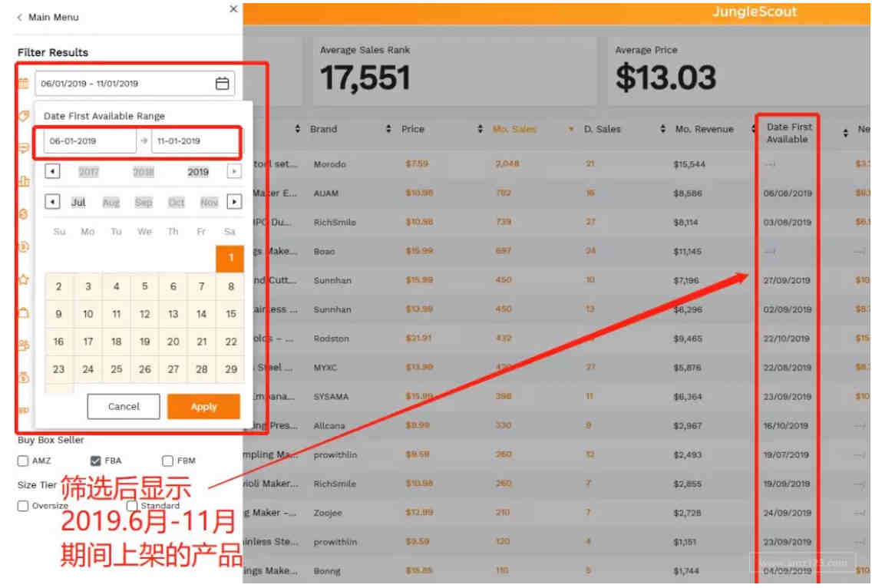
Task: Click the Rodston brand cell
Action: (332, 339)
